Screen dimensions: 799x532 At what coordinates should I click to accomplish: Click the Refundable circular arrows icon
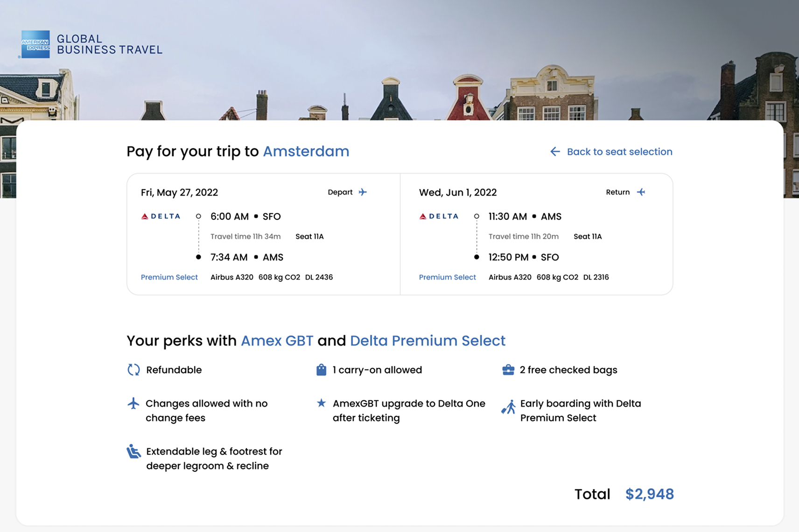(x=133, y=370)
